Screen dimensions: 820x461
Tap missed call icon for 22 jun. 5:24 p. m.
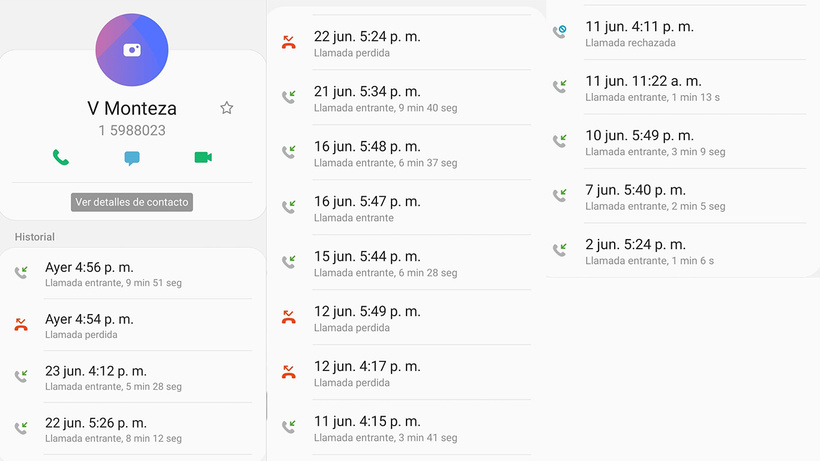289,42
